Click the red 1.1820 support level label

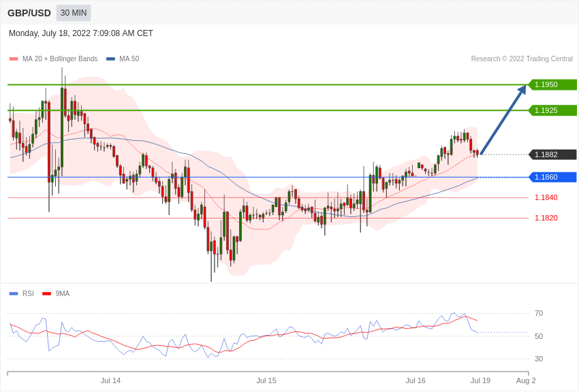point(546,218)
